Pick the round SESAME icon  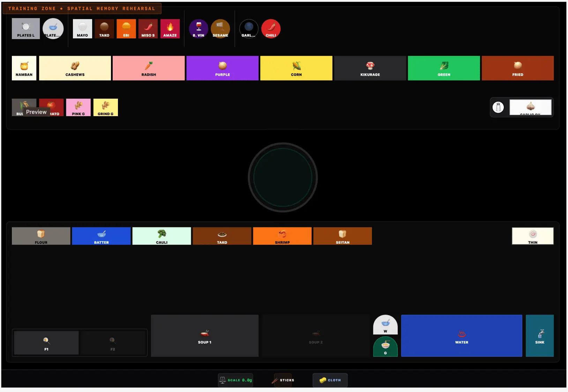pos(221,29)
